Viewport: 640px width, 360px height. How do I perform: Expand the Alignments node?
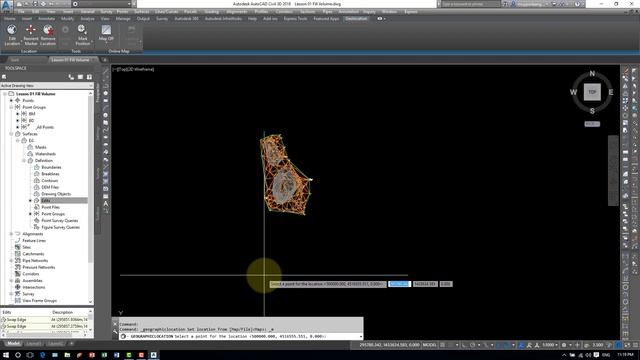(x=11, y=234)
